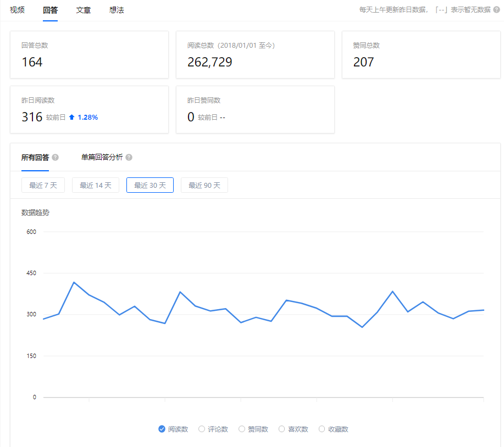Show data for 最近 7 天
This screenshot has width=504, height=447.
tap(43, 185)
